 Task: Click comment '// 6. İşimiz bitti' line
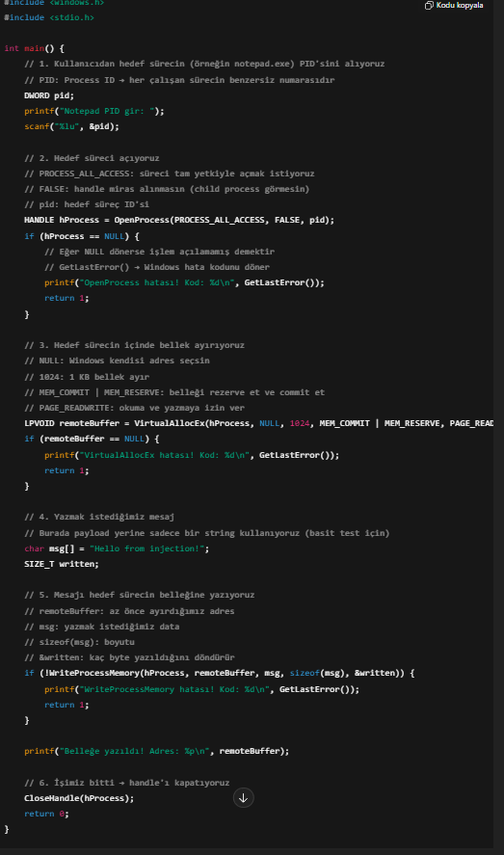127,783
